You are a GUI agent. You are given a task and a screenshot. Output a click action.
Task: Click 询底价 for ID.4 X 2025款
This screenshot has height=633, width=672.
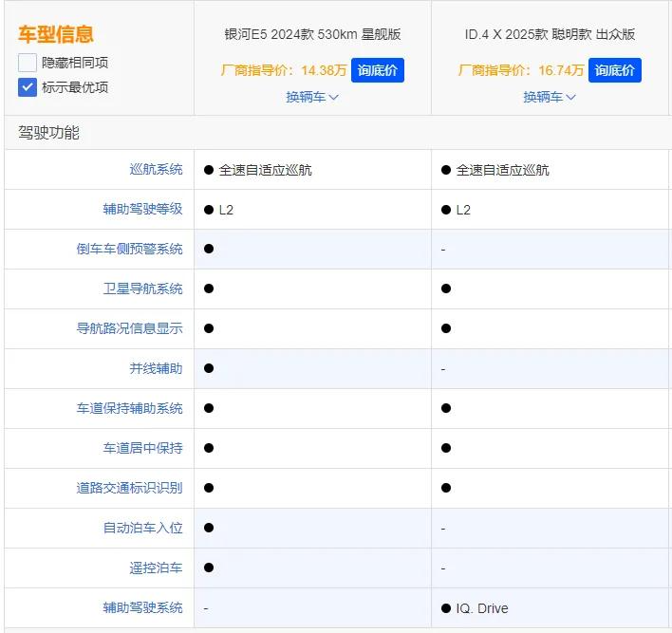coord(614,70)
